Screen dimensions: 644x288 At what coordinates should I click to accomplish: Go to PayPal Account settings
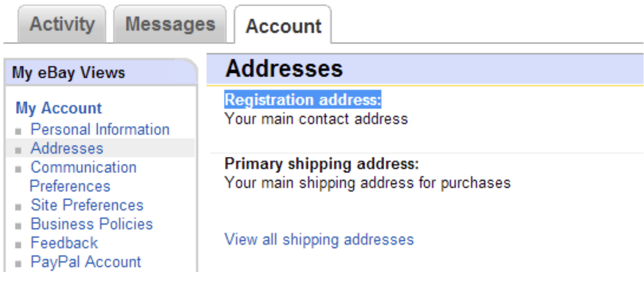[x=86, y=262]
